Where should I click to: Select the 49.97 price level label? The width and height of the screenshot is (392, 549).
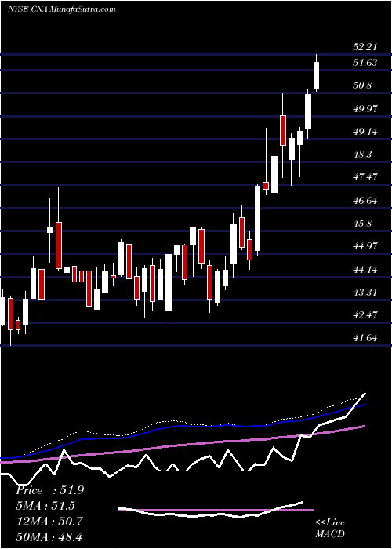pos(365,109)
